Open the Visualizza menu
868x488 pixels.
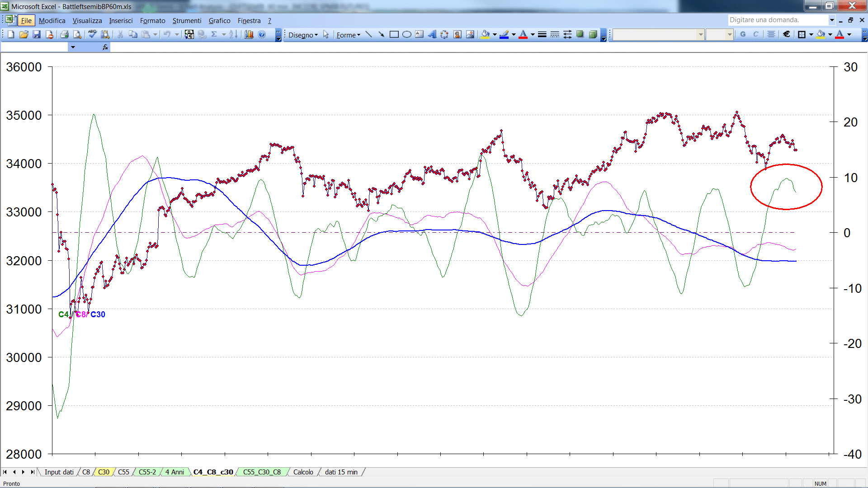pyautogui.click(x=87, y=20)
